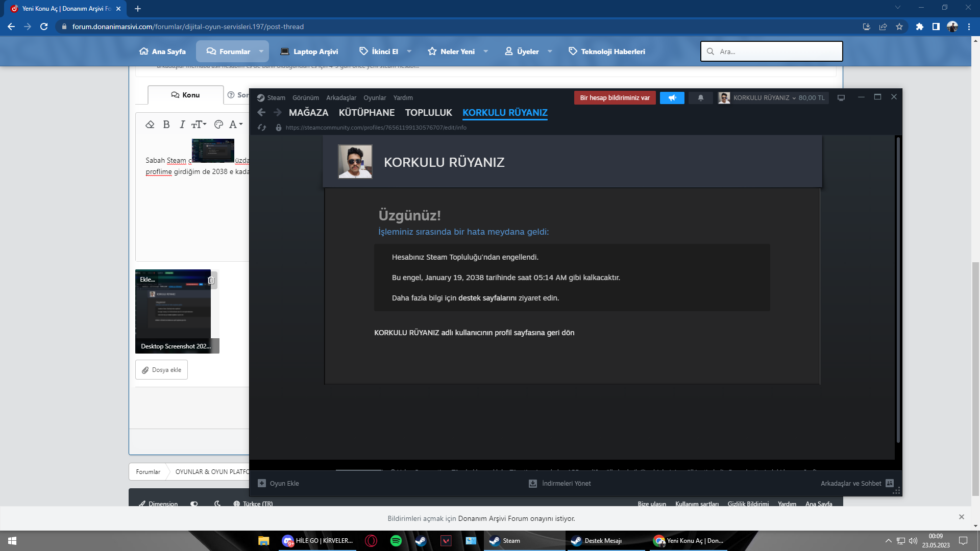980x551 pixels.
Task: Click Steam page reload icon
Action: 262,128
